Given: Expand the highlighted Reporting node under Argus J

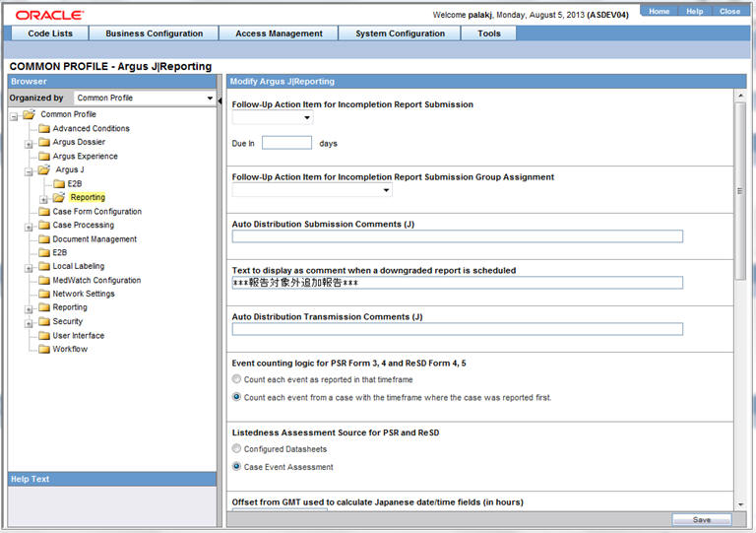Looking at the screenshot, I should 44,200.
